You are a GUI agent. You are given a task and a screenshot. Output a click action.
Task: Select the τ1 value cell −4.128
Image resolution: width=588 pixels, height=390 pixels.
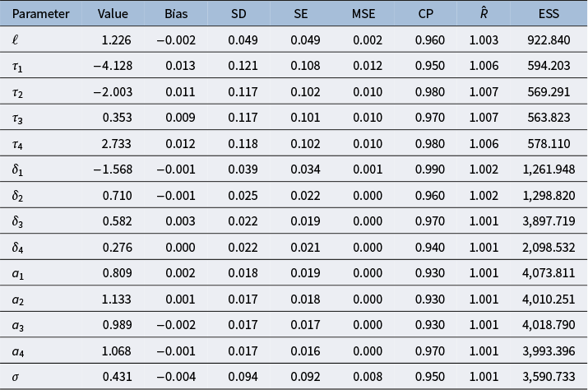[113, 66]
